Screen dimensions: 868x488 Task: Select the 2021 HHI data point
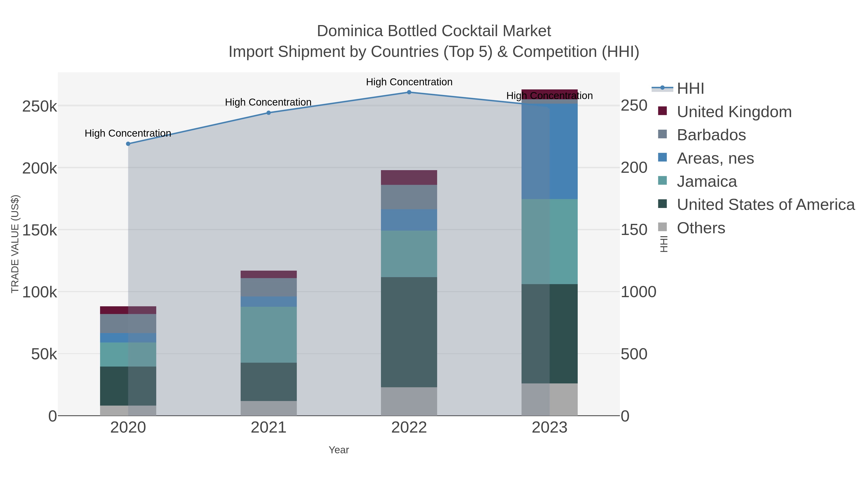[269, 113]
